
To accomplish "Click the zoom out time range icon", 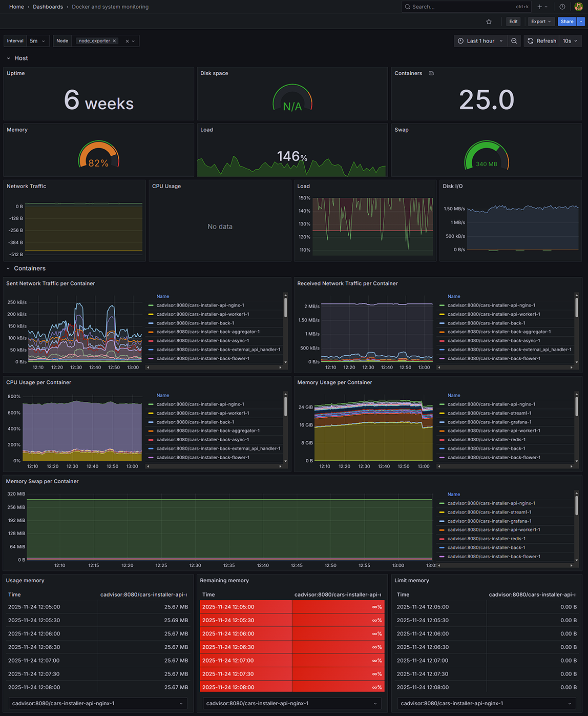I will [514, 40].
